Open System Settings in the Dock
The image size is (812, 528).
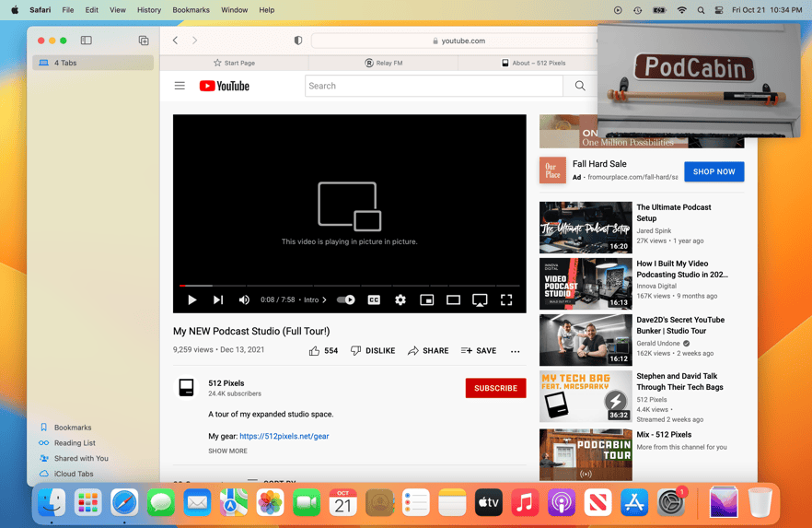coord(671,502)
